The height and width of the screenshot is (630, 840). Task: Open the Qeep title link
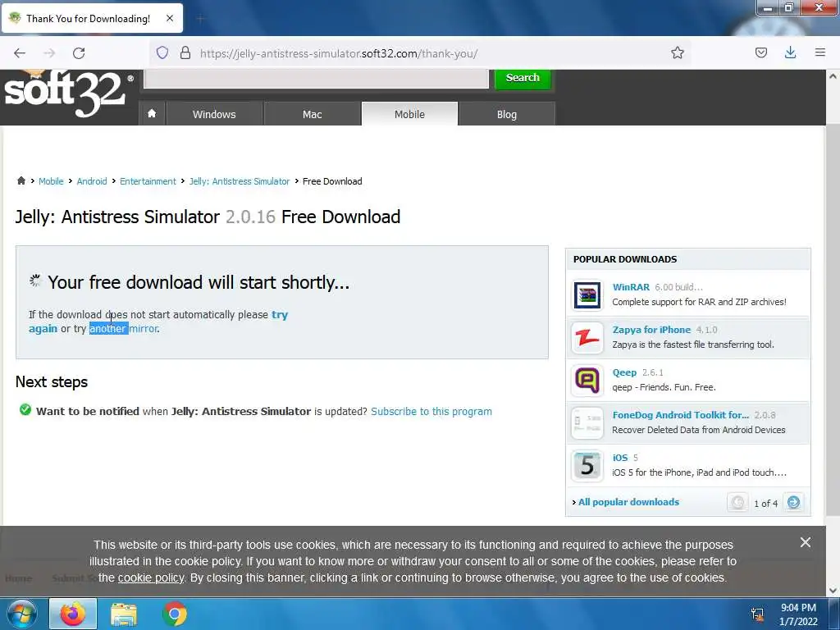coord(624,372)
